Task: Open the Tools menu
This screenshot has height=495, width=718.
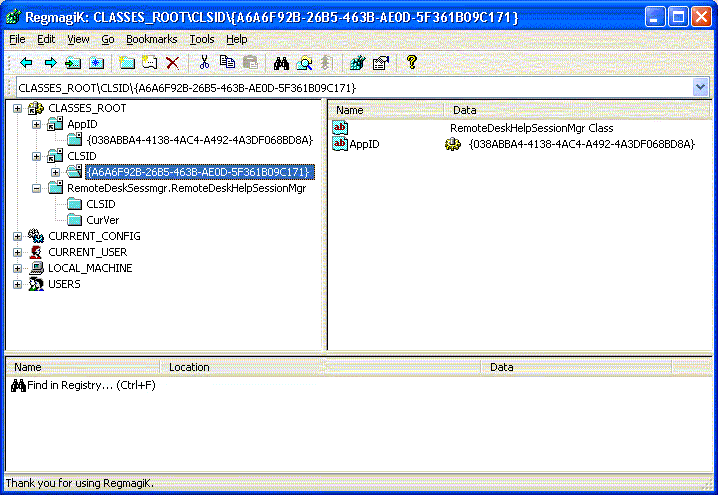Action: point(202,39)
